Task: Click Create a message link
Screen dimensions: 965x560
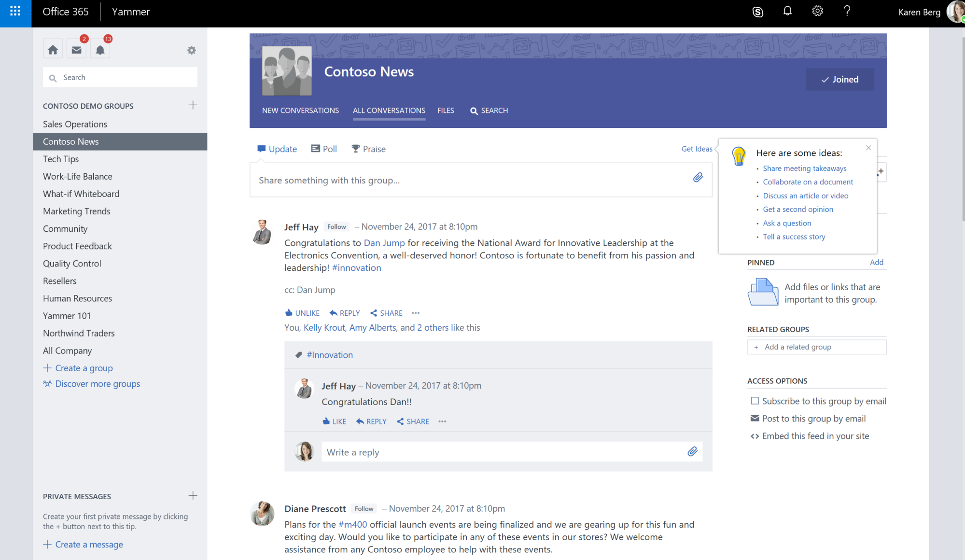Action: click(x=83, y=544)
